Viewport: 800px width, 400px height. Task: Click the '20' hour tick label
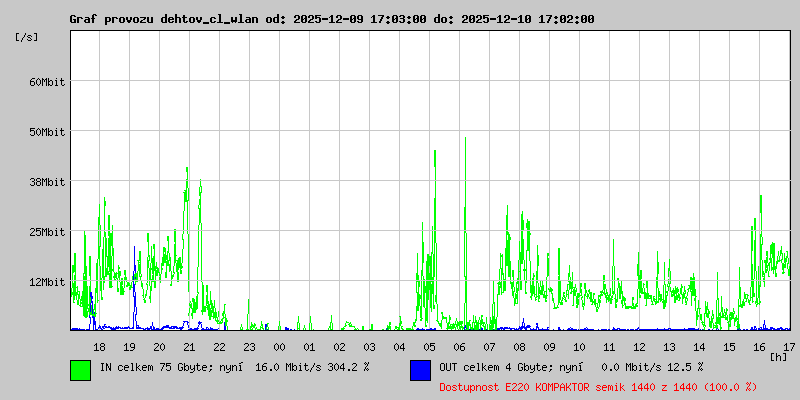(x=160, y=347)
